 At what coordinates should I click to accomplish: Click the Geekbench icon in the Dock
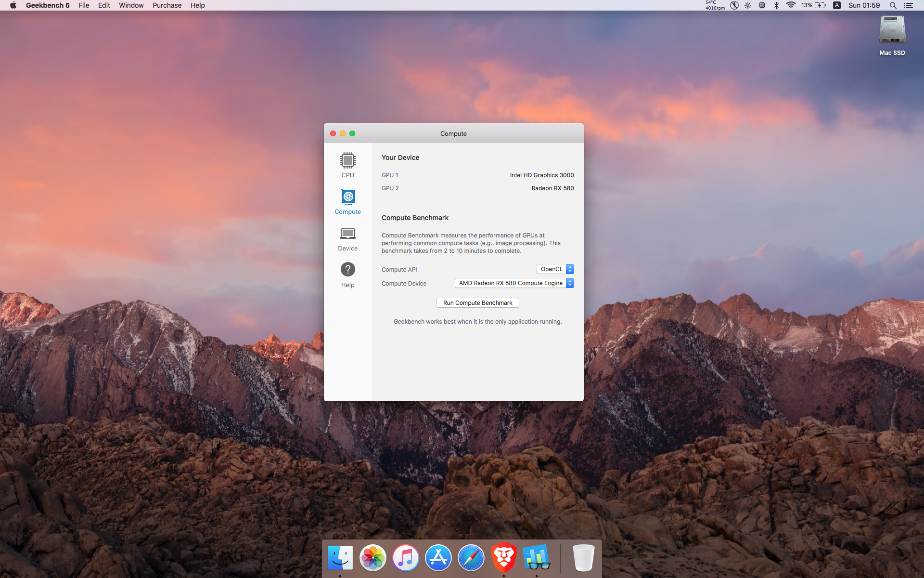pos(537,558)
